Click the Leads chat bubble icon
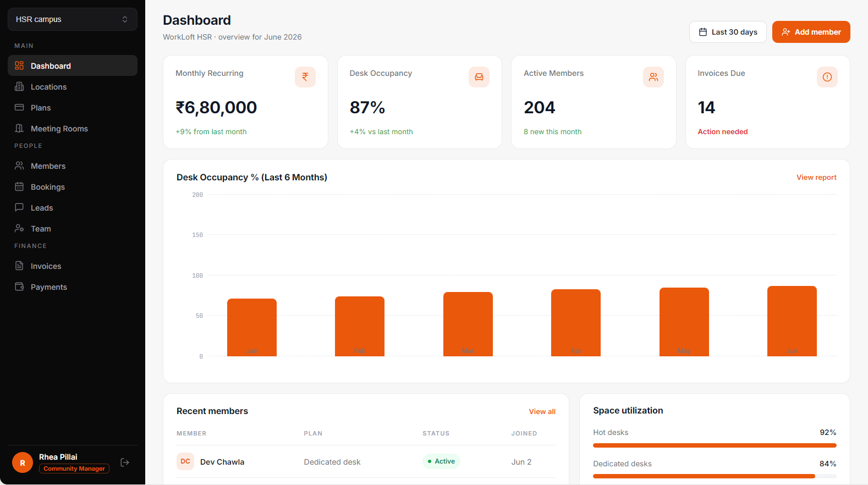 pos(19,207)
